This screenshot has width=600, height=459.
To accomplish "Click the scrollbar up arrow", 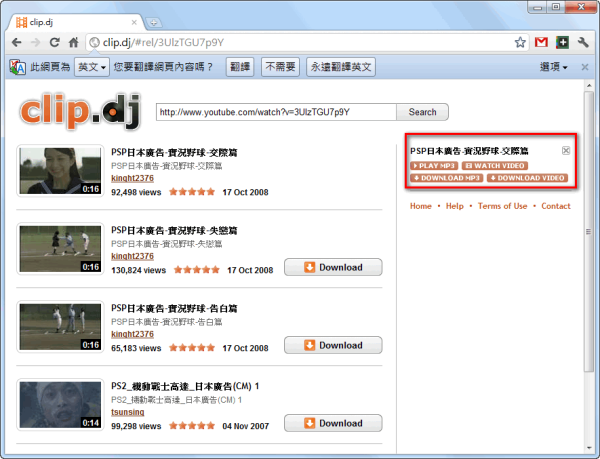I will point(589,85).
